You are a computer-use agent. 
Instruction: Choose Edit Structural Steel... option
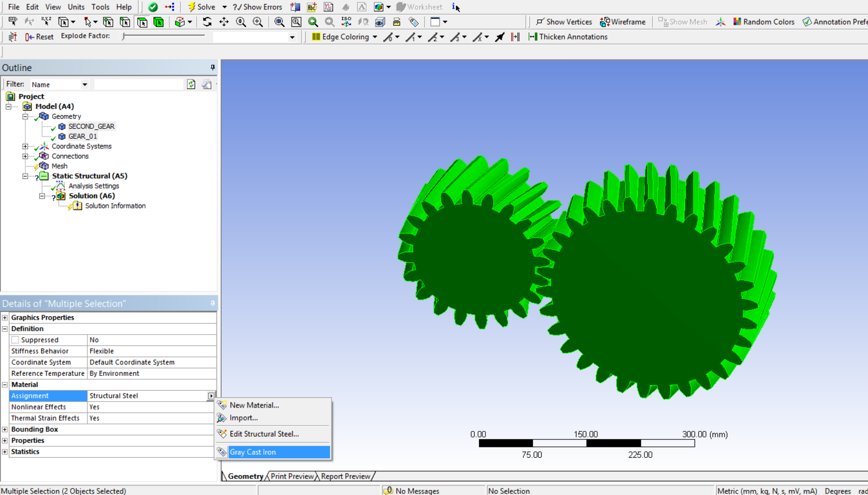pyautogui.click(x=273, y=434)
